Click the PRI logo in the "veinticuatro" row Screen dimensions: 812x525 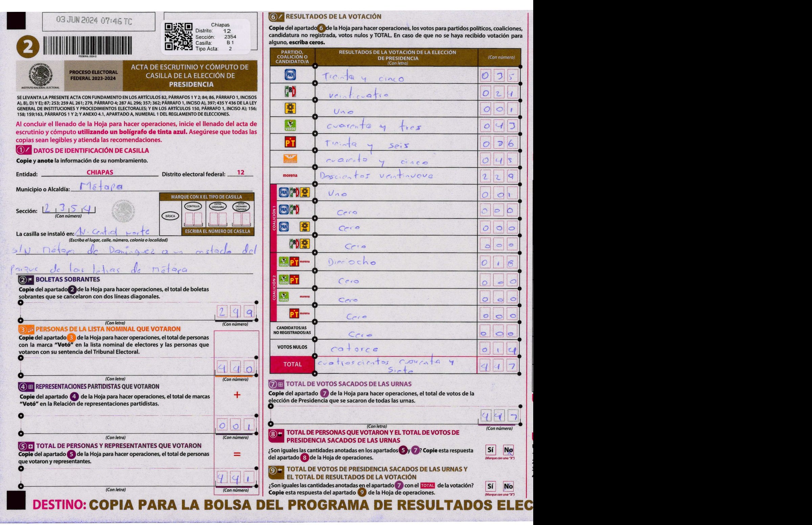coord(290,91)
